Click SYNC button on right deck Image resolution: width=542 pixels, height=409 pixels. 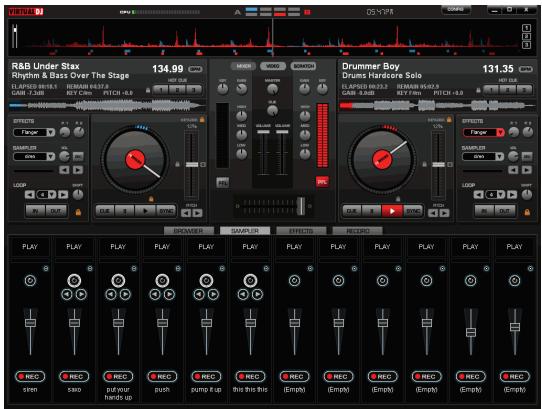pyautogui.click(x=413, y=211)
